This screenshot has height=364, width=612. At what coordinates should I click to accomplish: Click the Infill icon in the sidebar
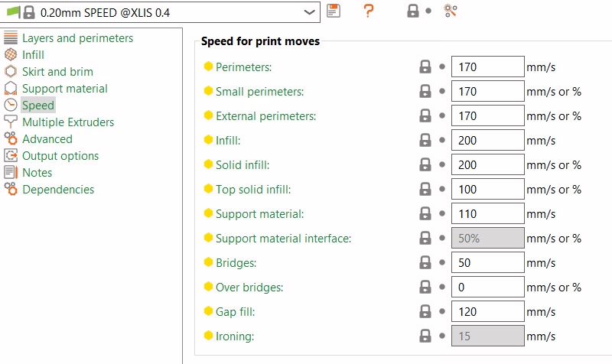11,55
